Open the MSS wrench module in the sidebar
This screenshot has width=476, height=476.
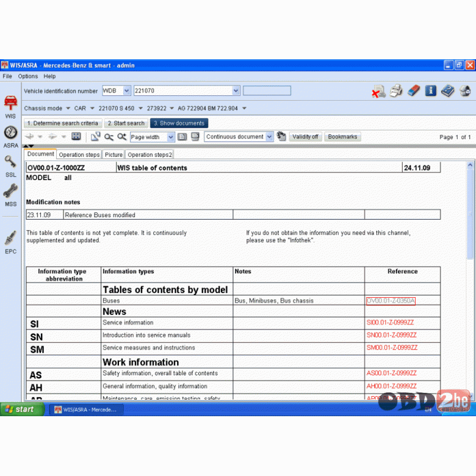[10, 195]
